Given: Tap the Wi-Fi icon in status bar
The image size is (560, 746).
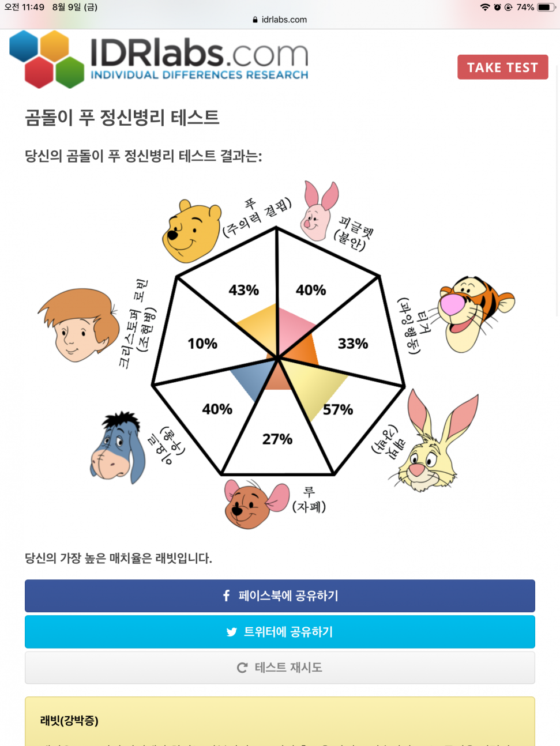Looking at the screenshot, I should click(x=485, y=7).
